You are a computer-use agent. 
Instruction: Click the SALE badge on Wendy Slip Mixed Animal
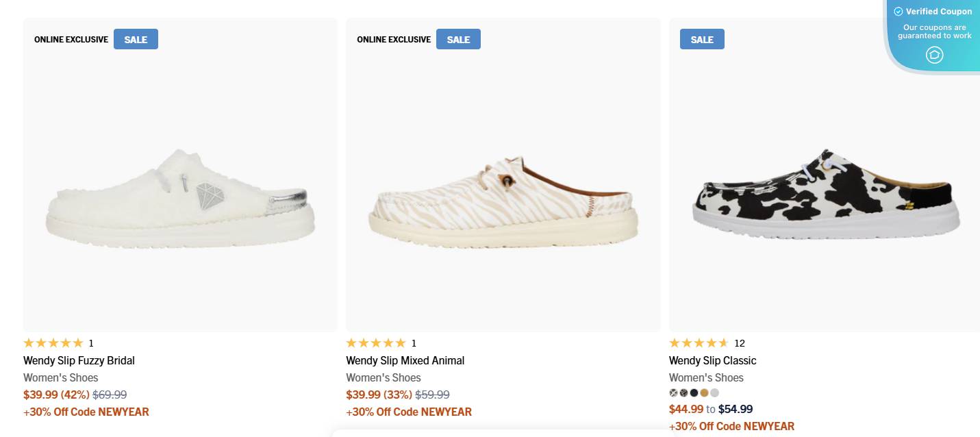click(x=457, y=39)
